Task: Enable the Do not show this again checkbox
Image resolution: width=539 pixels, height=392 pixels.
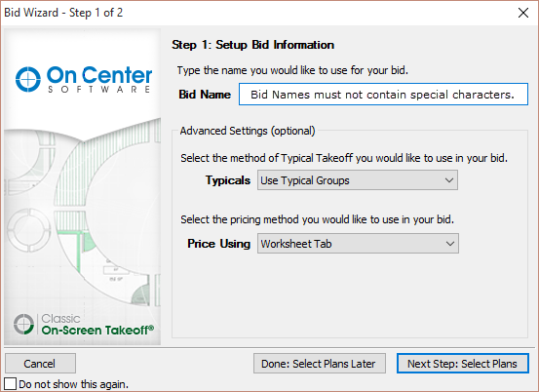Action: pos(10,384)
